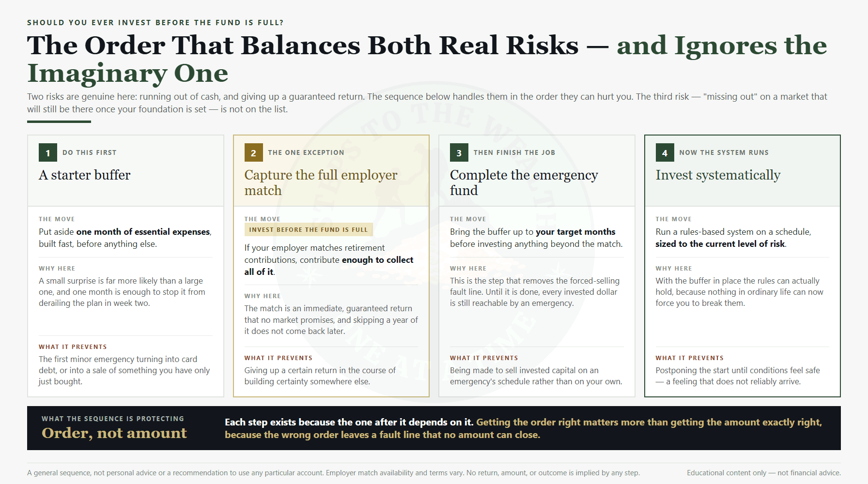
Task: Click 'WHAT THE SEQUENCE IS PROTECTING' label
Action: click(113, 419)
